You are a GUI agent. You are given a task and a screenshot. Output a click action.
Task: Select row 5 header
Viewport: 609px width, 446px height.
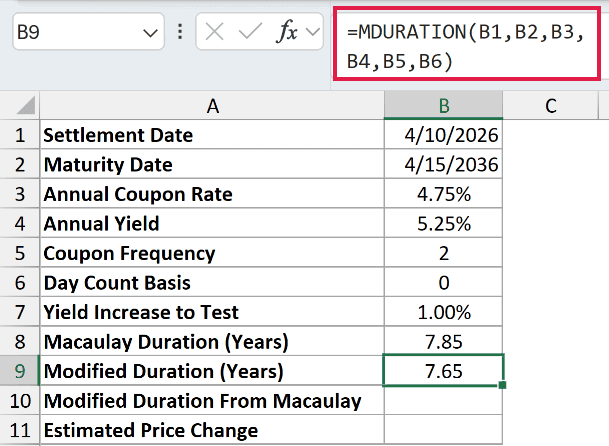20,253
